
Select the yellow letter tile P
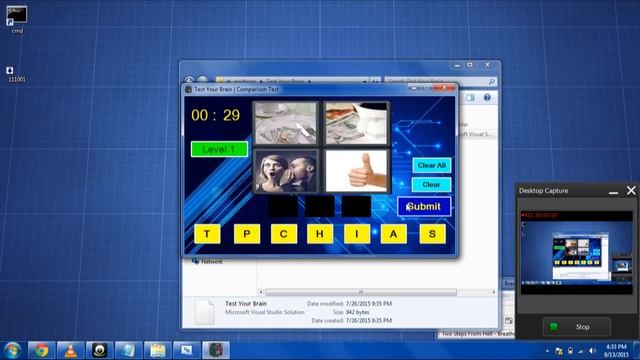pyautogui.click(x=247, y=234)
